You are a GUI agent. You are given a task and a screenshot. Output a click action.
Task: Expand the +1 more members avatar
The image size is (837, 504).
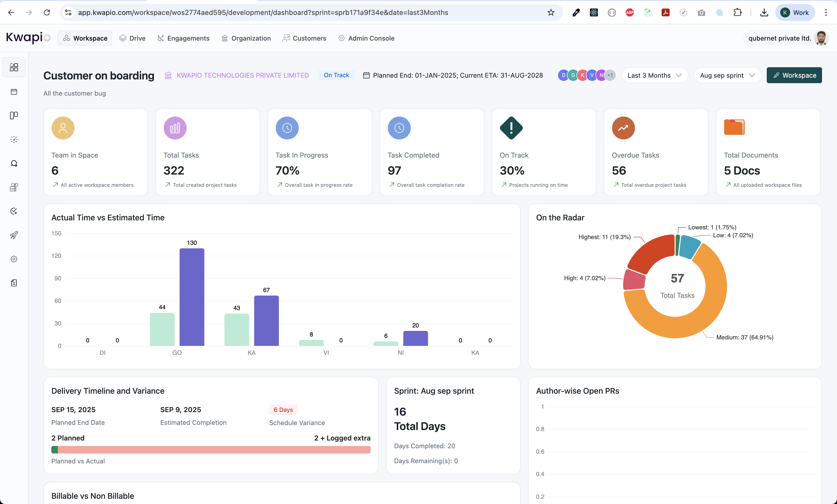610,75
